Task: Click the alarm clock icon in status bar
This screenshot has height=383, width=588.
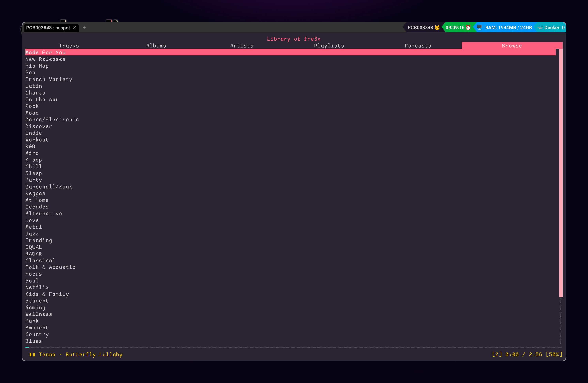Action: [468, 28]
